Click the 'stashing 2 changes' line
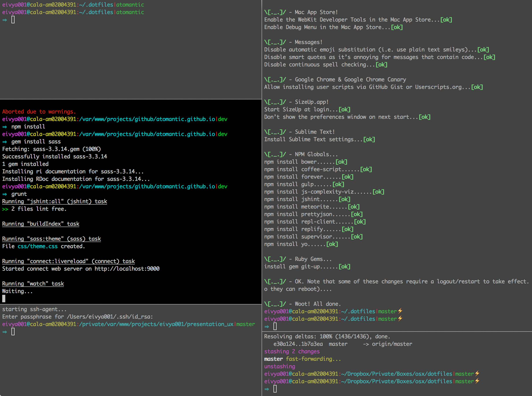The width and height of the screenshot is (532, 396). [x=292, y=351]
